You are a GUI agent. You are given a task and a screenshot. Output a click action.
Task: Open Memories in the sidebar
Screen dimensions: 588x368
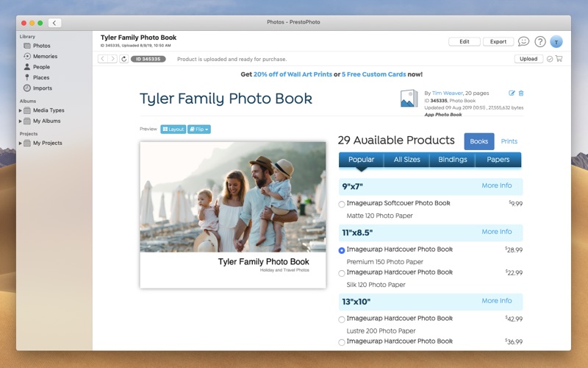[x=40, y=56]
